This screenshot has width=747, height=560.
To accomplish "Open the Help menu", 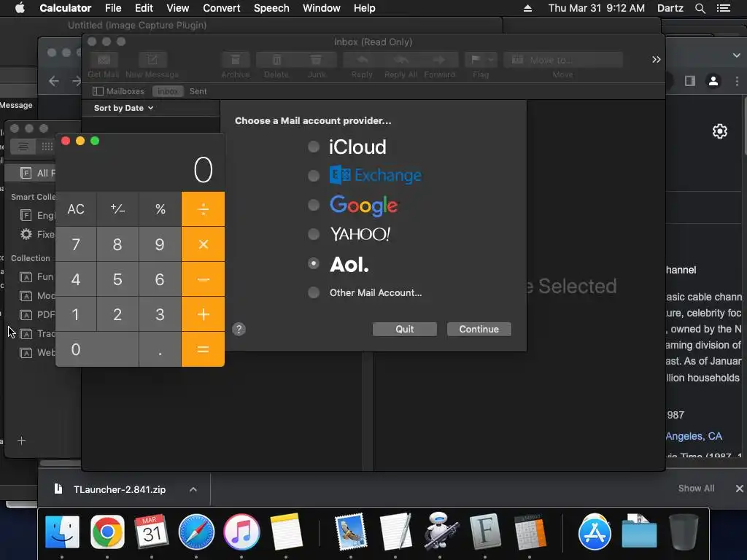I will [365, 8].
